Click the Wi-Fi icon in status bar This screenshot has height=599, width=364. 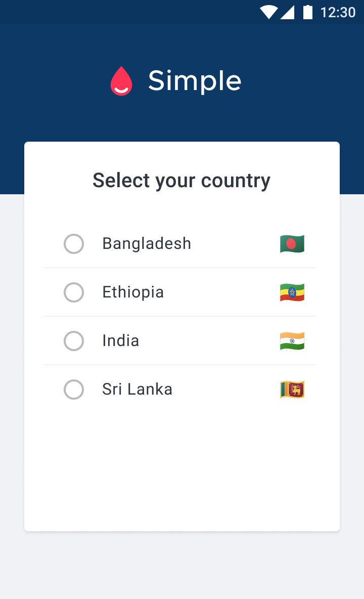coord(268,12)
